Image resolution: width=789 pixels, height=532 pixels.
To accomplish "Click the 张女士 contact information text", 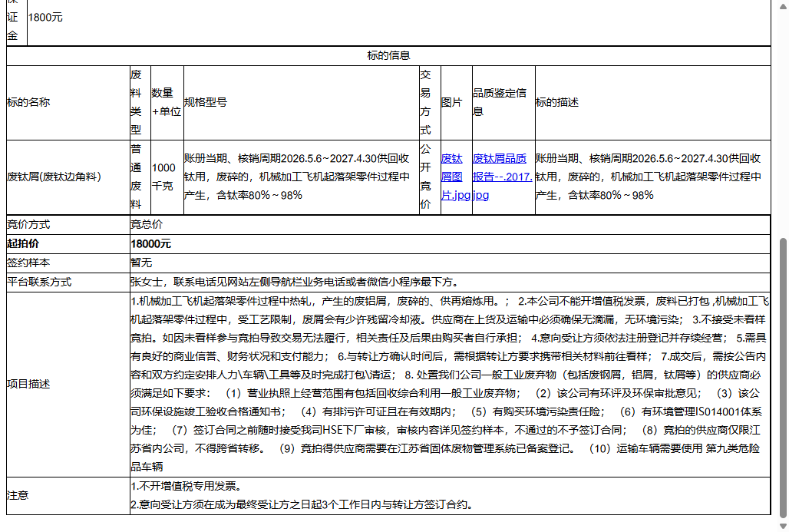I will click(295, 282).
